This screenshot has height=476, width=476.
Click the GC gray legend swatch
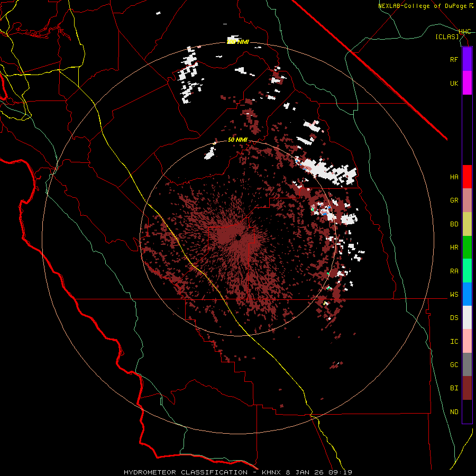pos(467,364)
